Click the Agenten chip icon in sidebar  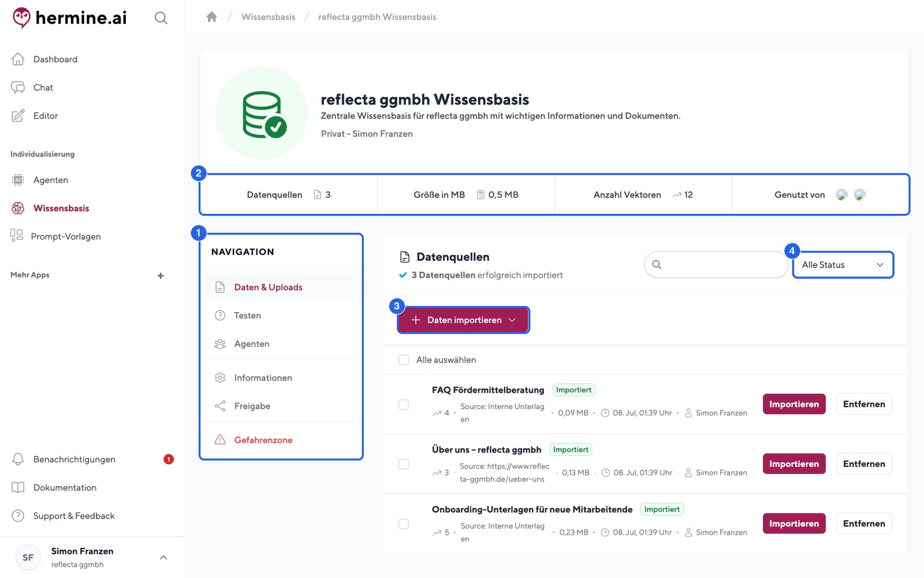coord(18,180)
